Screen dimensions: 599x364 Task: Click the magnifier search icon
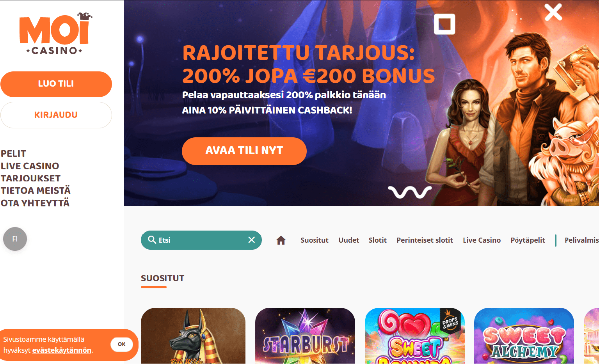tap(152, 240)
